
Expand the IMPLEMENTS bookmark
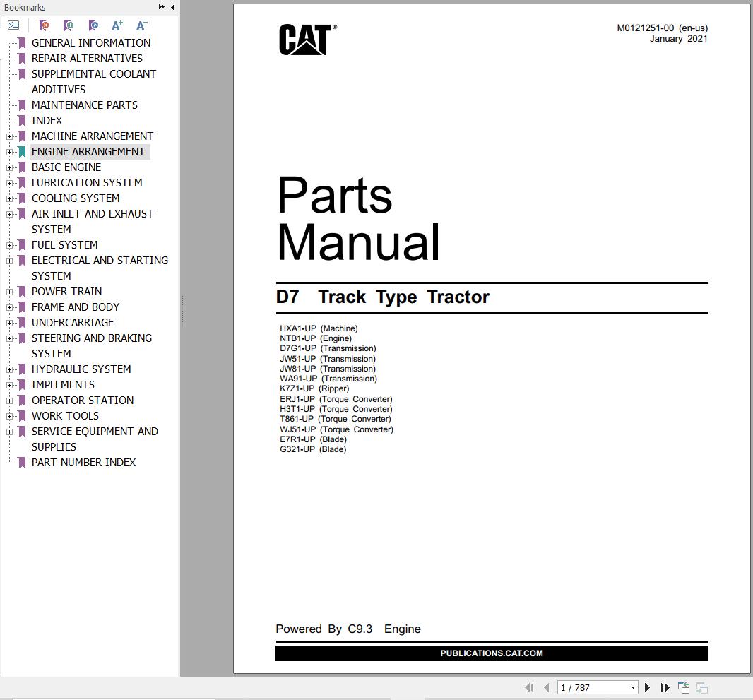click(x=9, y=385)
